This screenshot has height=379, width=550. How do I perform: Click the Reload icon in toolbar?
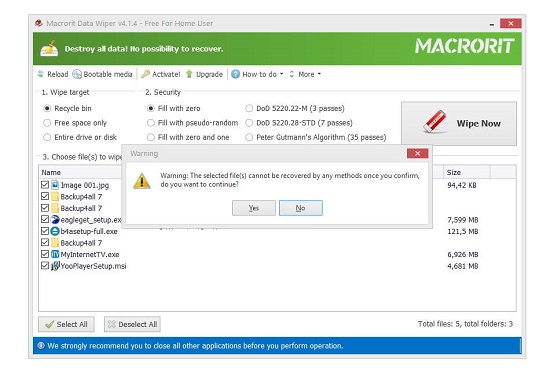tap(41, 74)
